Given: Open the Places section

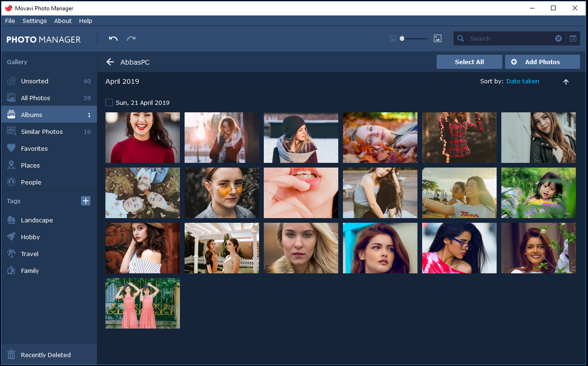Looking at the screenshot, I should coord(49,165).
